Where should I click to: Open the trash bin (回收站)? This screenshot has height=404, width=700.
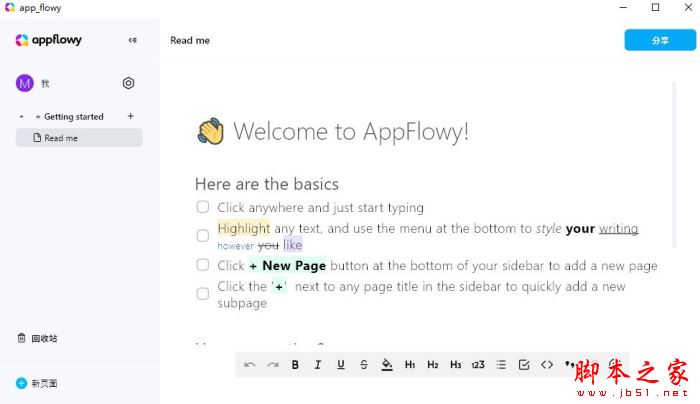click(38, 338)
